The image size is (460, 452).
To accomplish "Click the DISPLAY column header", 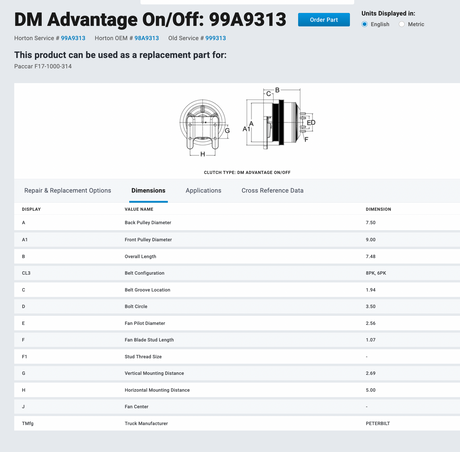I will 31,209.
